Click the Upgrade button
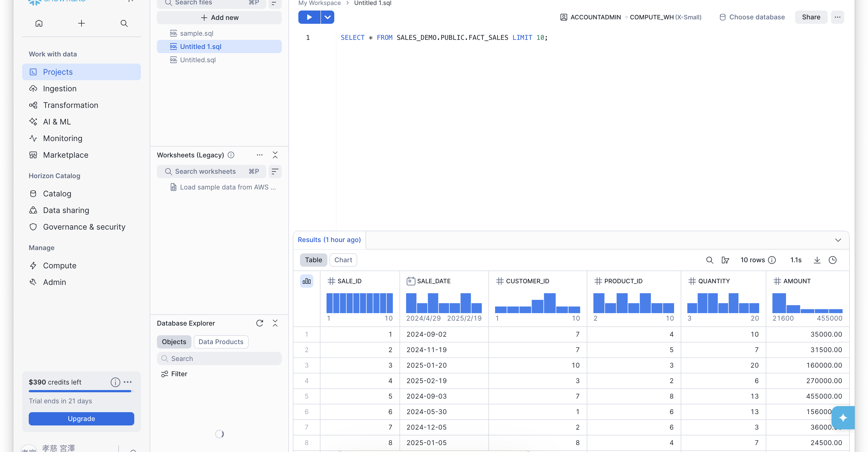868x452 pixels. tap(81, 419)
